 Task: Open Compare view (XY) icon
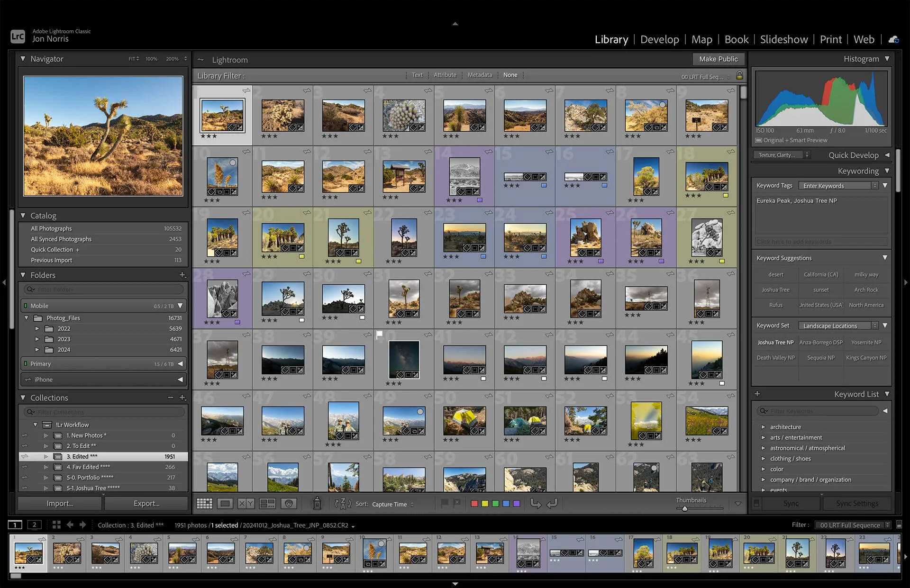pos(246,504)
